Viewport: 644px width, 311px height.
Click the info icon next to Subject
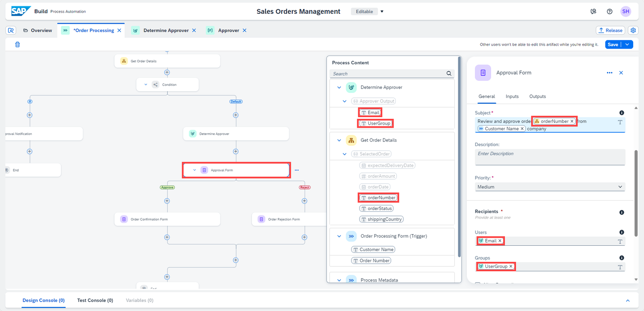point(622,113)
